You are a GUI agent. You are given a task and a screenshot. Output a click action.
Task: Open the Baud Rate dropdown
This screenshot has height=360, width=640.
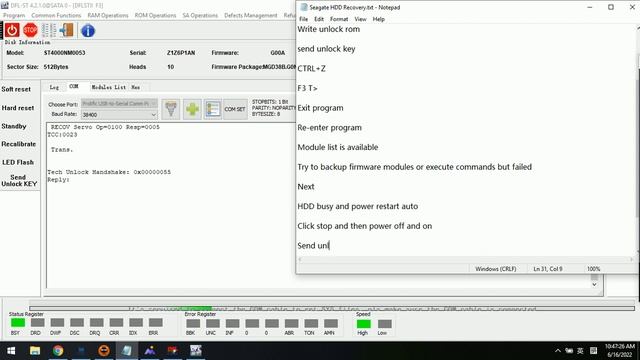coord(119,115)
